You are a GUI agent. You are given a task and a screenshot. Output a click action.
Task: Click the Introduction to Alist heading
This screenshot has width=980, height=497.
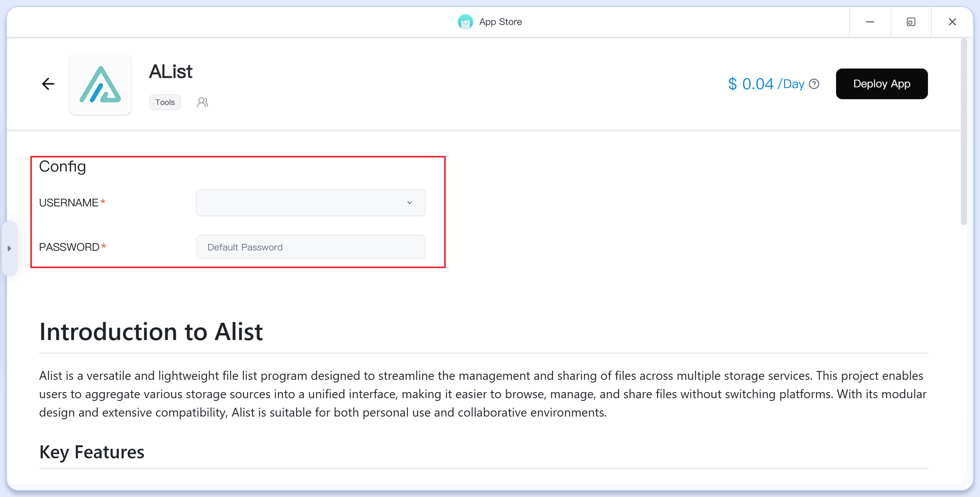coord(151,331)
